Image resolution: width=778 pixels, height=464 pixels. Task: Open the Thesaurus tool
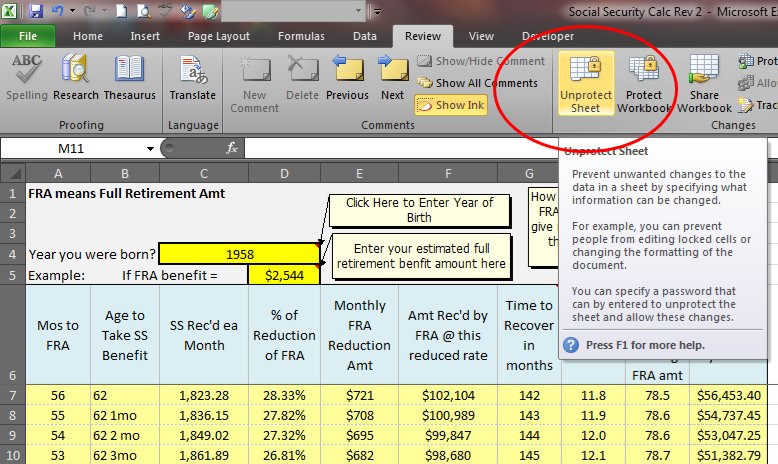[x=130, y=77]
